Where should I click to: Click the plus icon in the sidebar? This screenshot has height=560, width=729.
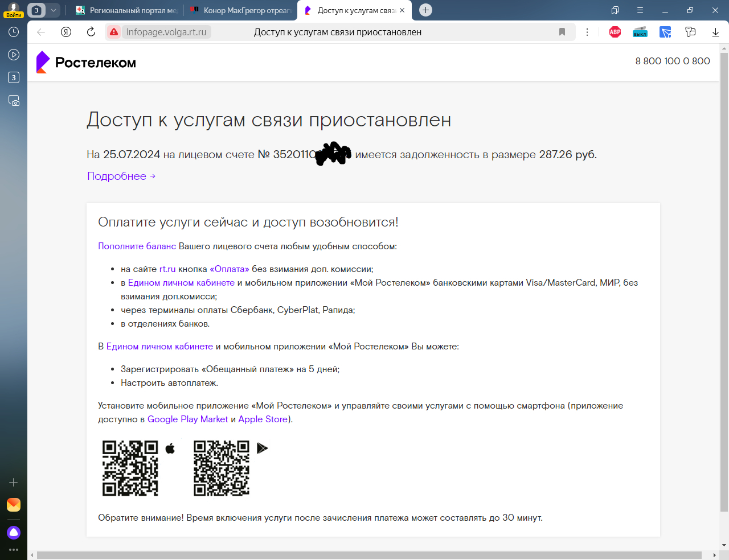pyautogui.click(x=14, y=483)
